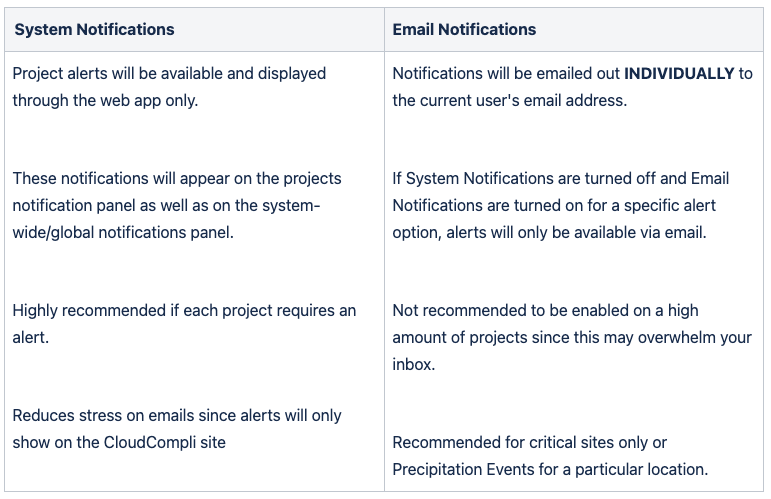Viewport: 771px width, 499px height.
Task: Click the System Notifications column header
Action: click(94, 29)
